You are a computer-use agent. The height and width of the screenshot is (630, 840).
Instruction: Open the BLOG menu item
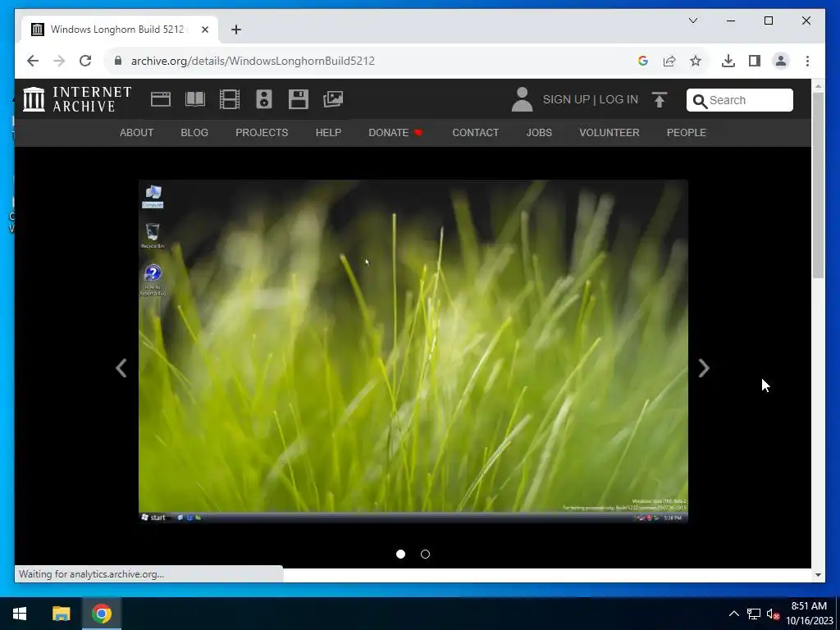click(x=194, y=133)
